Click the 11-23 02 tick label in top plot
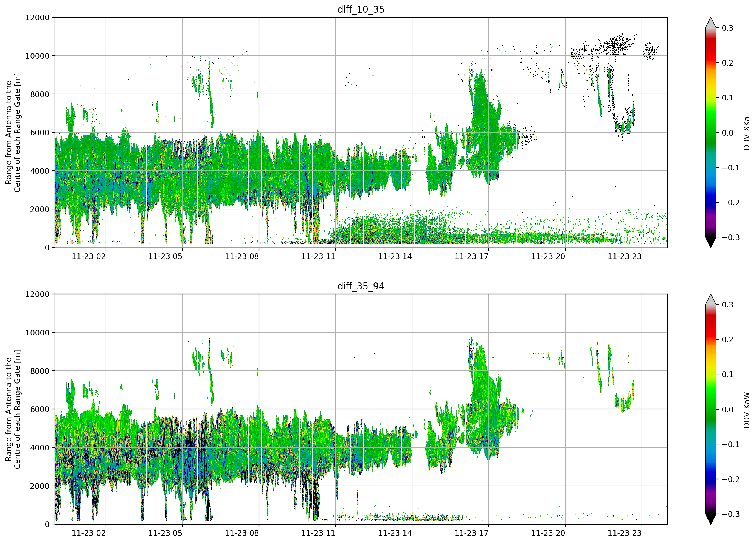Screen dimensions: 756x543 tap(89, 256)
